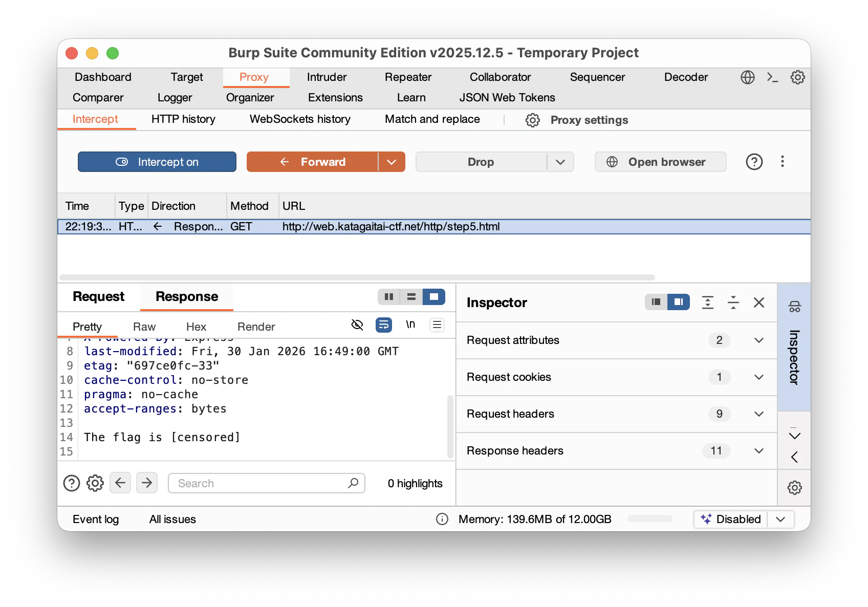The height and width of the screenshot is (607, 868).
Task: Open search settings gear icon
Action: [x=95, y=483]
